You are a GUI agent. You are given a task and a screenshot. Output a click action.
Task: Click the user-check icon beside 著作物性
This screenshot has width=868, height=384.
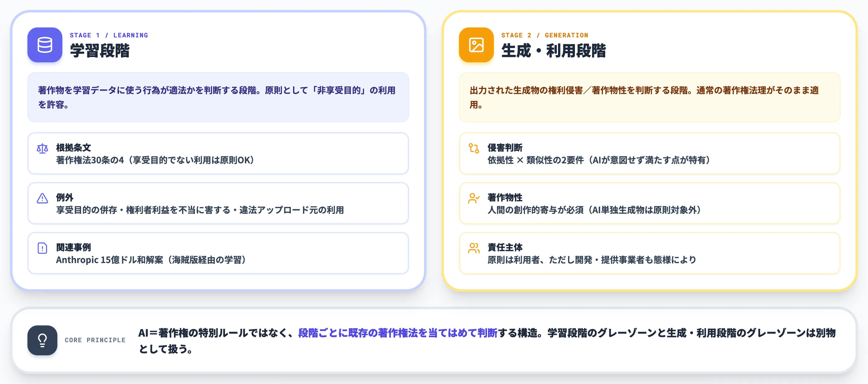tap(474, 198)
